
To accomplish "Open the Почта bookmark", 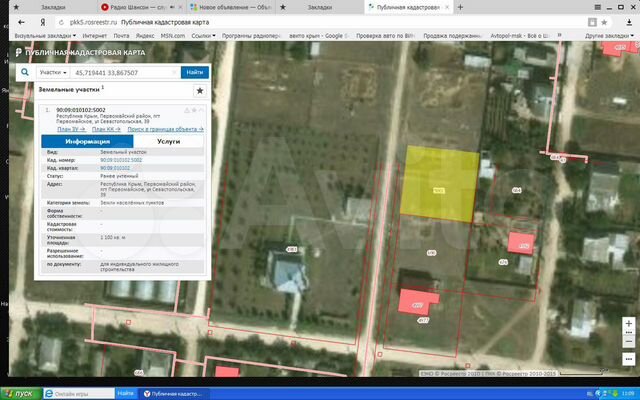I will 121,36.
